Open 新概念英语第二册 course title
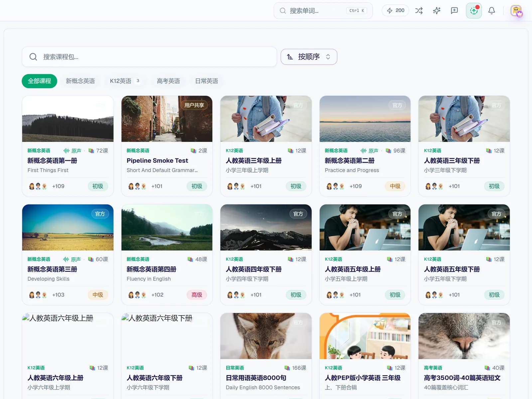Image resolution: width=532 pixels, height=399 pixels. tap(349, 161)
